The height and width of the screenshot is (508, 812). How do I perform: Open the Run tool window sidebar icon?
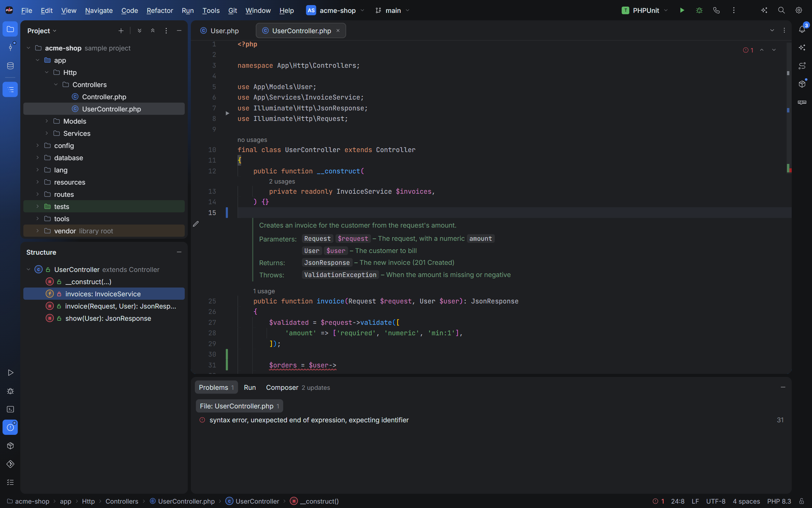10,373
